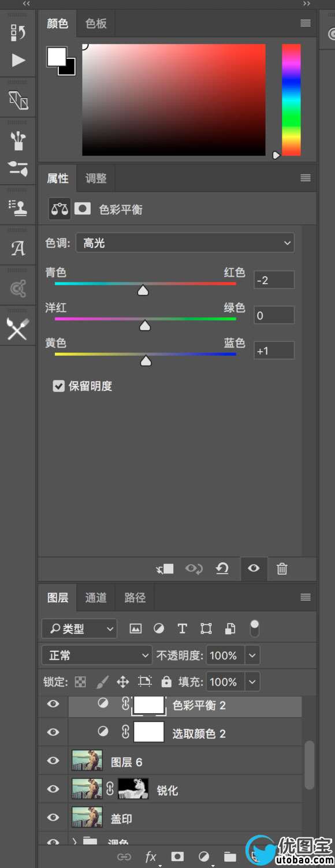Click the lock all padlock icon
Image resolution: width=335 pixels, height=868 pixels.
pos(166,682)
